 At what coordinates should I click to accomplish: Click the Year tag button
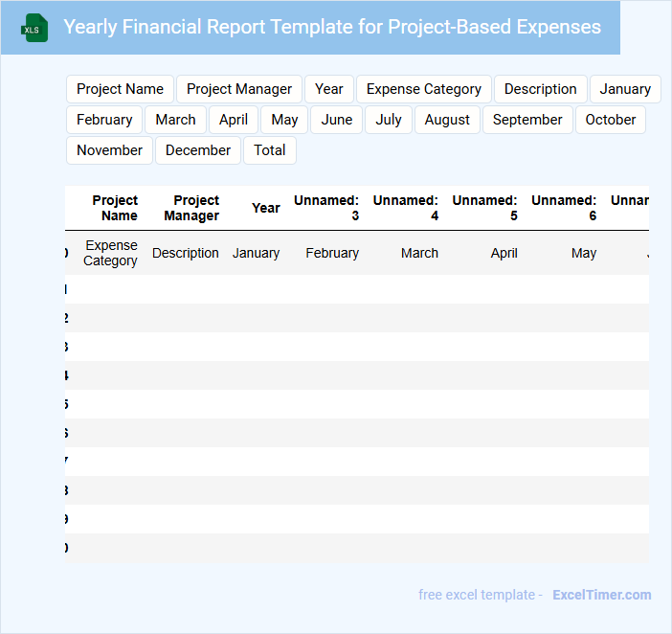click(x=329, y=89)
